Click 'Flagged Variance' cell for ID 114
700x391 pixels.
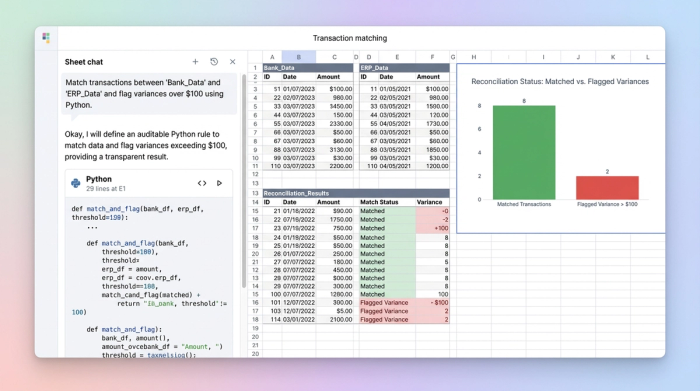pyautogui.click(x=387, y=320)
